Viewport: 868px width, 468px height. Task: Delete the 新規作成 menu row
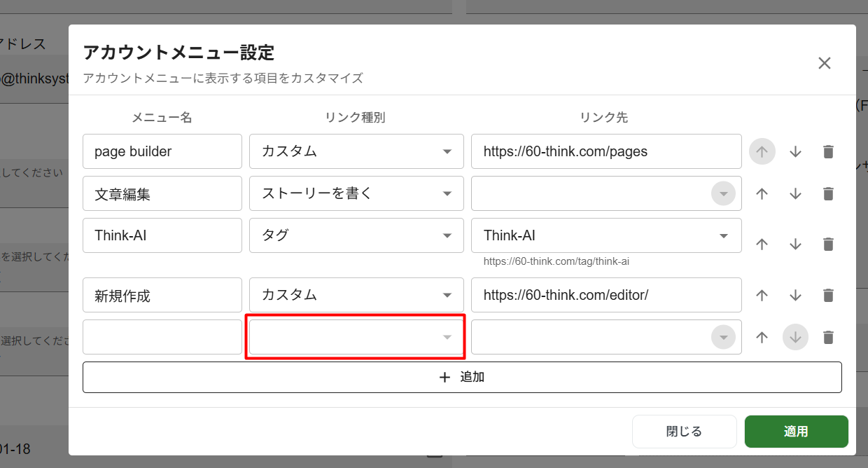828,296
